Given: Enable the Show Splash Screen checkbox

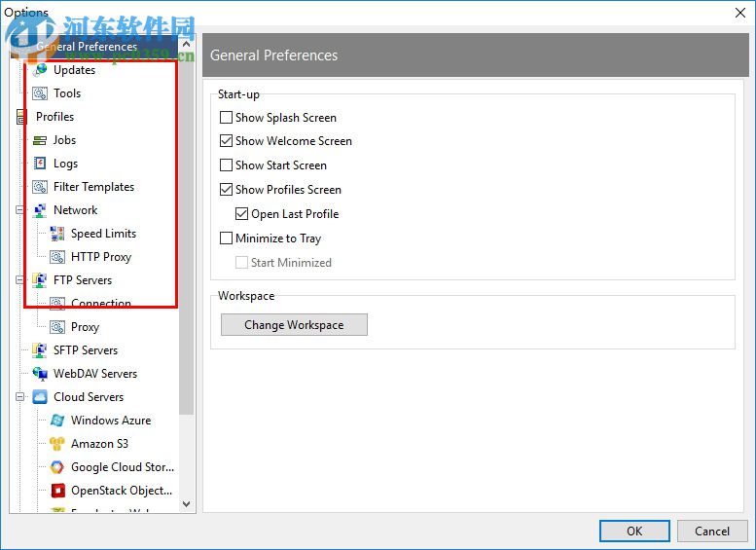Looking at the screenshot, I should [227, 118].
